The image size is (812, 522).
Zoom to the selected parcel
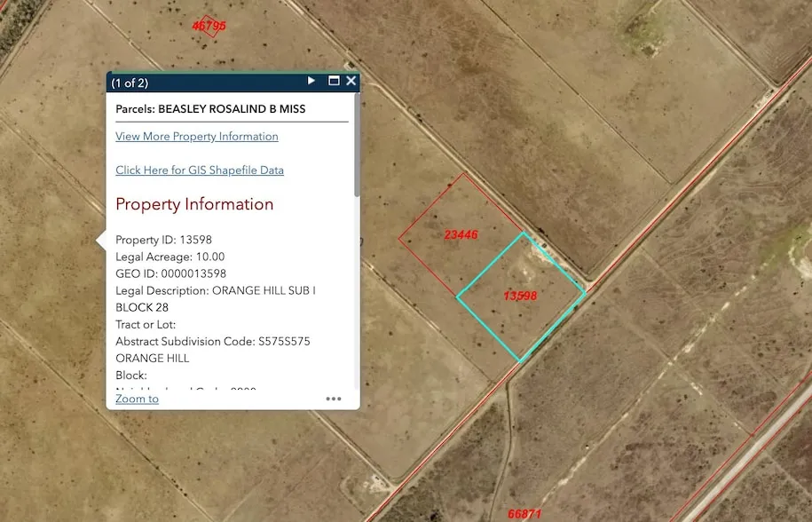click(137, 399)
